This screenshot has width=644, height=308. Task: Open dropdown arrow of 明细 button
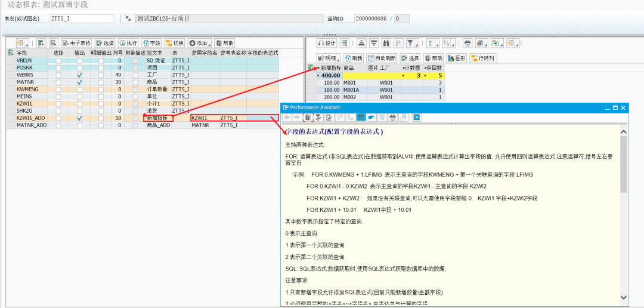pyautogui.click(x=339, y=59)
